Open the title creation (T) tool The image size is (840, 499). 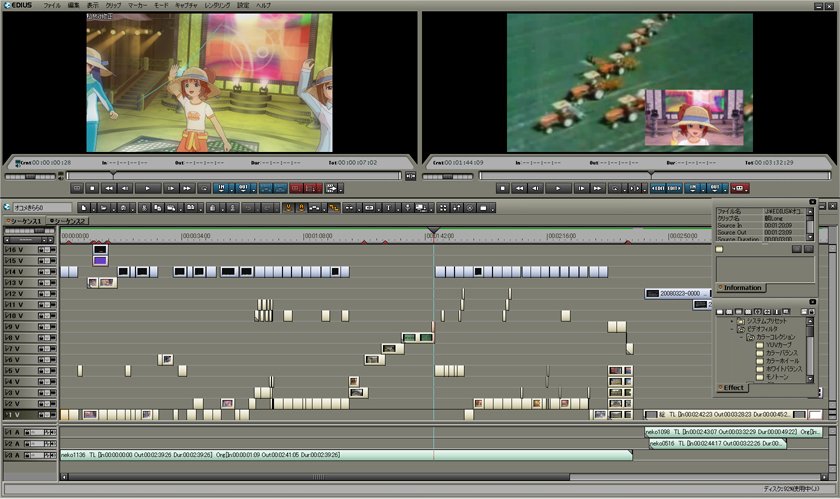click(x=388, y=207)
